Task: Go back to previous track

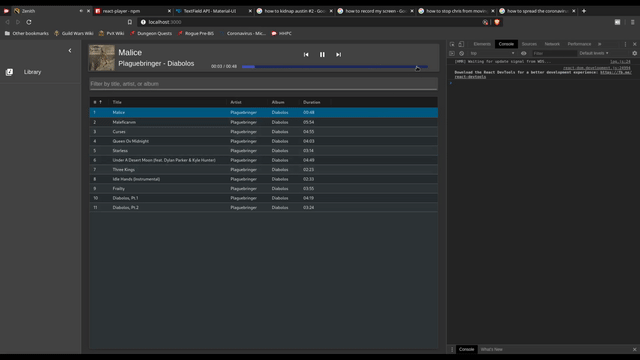Action: pyautogui.click(x=306, y=54)
